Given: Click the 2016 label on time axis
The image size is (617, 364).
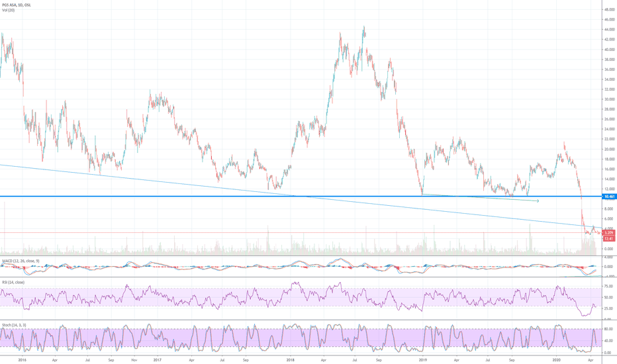Looking at the screenshot, I should 23,359.
